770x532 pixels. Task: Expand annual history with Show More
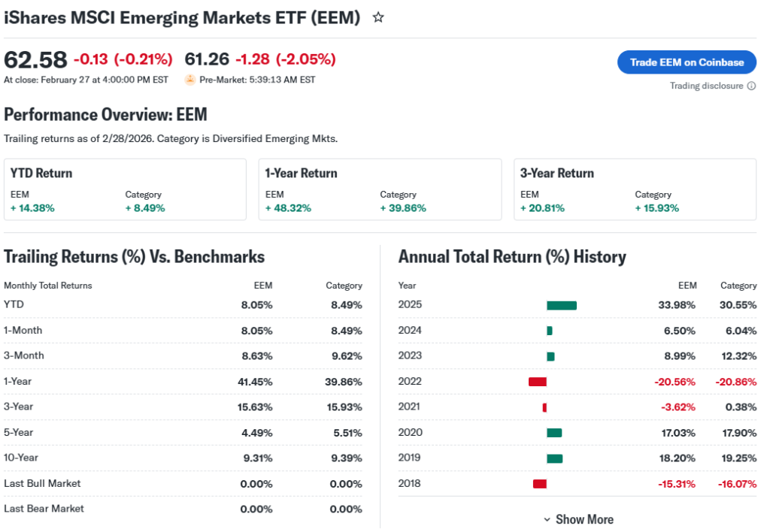coord(577,519)
